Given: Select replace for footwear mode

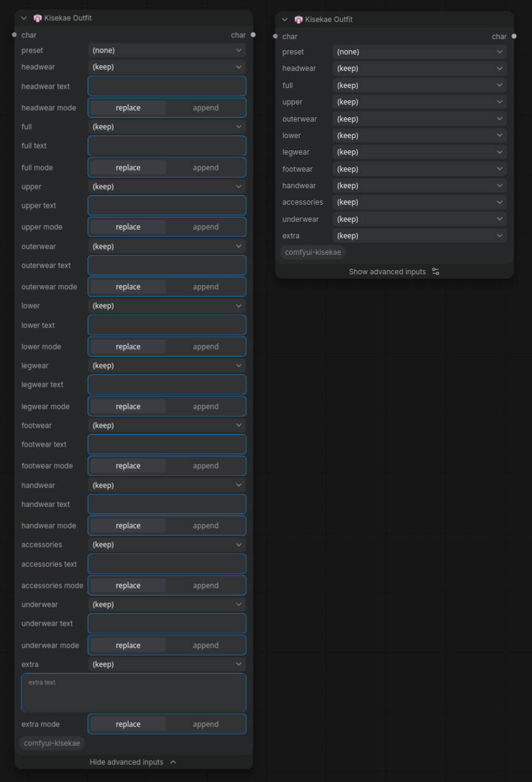Looking at the screenshot, I should [x=128, y=466].
